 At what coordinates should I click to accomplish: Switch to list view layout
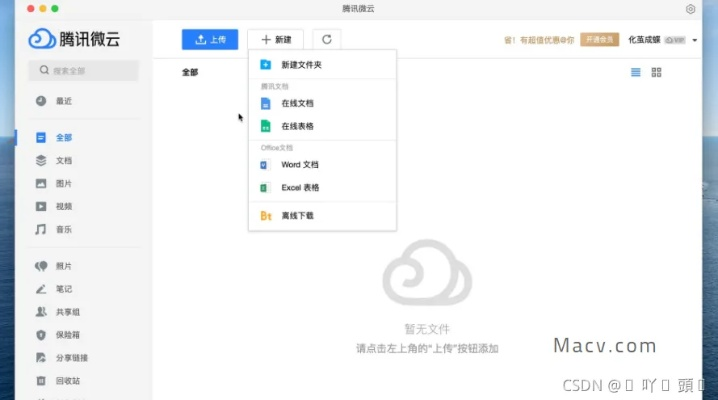pos(636,72)
